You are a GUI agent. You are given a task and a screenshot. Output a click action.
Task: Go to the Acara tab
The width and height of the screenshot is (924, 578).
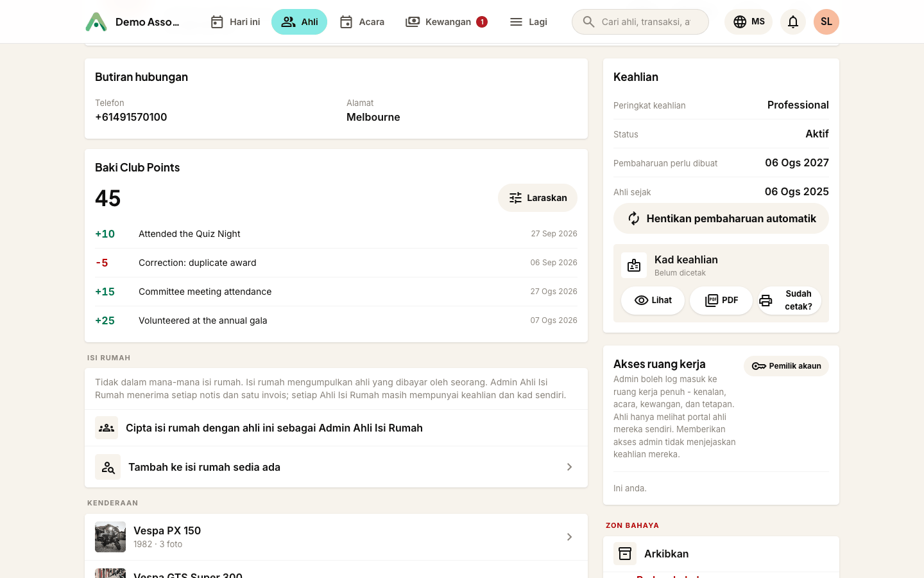[x=362, y=22]
